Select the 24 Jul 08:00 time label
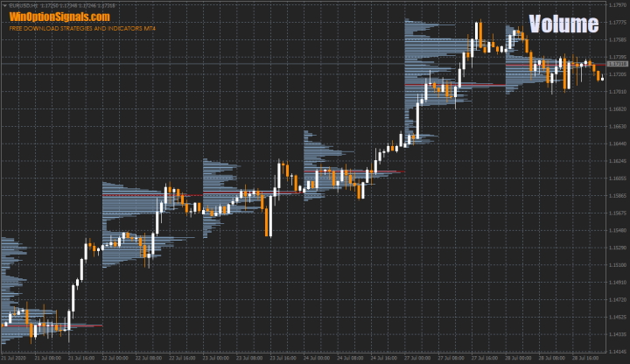 coord(350,359)
